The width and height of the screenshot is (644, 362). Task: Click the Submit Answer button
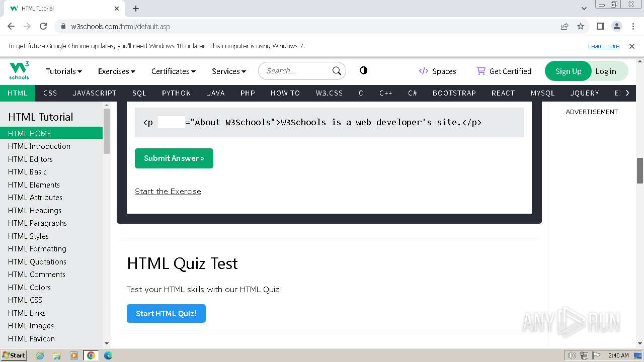coord(174,158)
